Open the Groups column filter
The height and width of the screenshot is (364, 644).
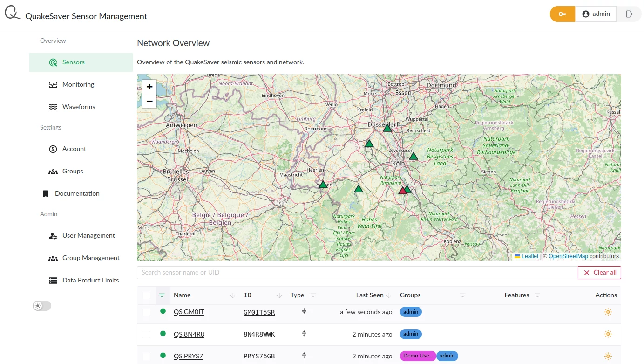pos(463,295)
